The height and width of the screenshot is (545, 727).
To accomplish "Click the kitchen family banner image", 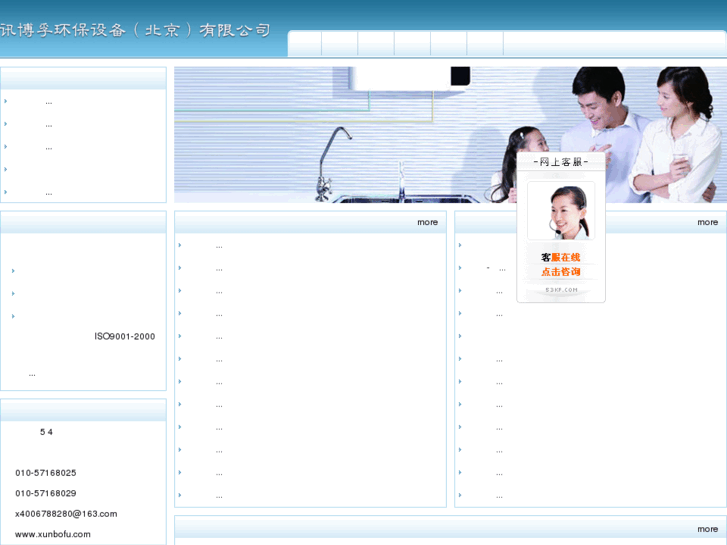I will point(450,135).
